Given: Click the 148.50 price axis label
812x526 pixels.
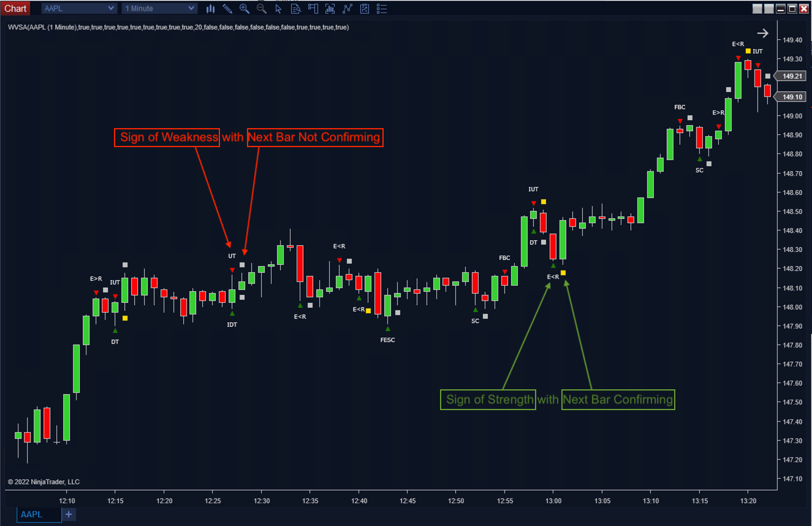Looking at the screenshot, I should 792,212.
